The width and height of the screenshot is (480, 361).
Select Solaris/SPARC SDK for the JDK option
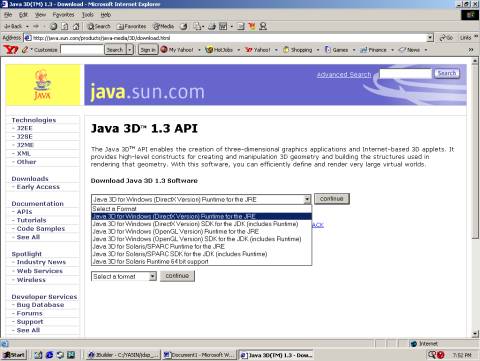[202, 254]
